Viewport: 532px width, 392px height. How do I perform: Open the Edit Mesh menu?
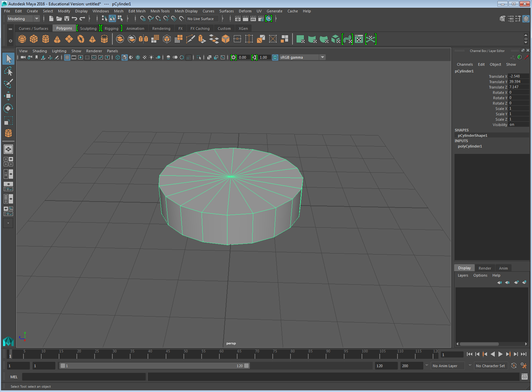137,11
